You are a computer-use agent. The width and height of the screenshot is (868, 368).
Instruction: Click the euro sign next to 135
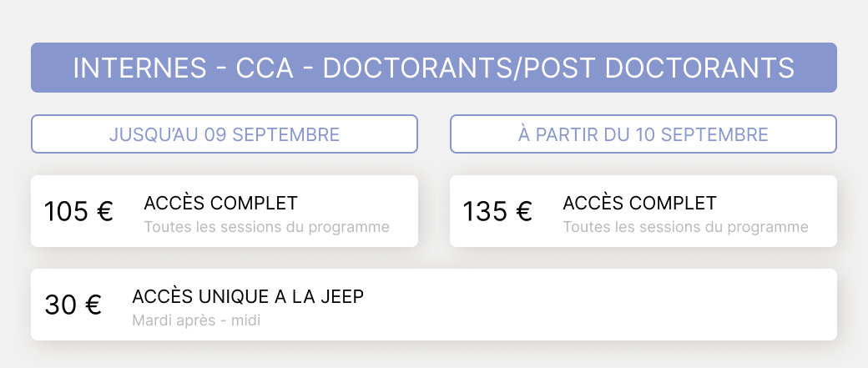coord(524,212)
